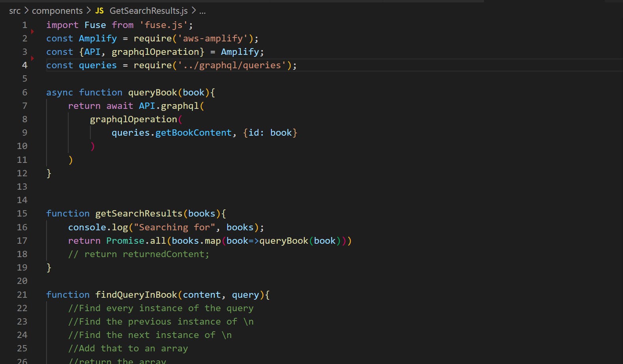This screenshot has width=623, height=364.
Task: Click 'API' inside the destructuring on line 3
Action: tap(92, 52)
